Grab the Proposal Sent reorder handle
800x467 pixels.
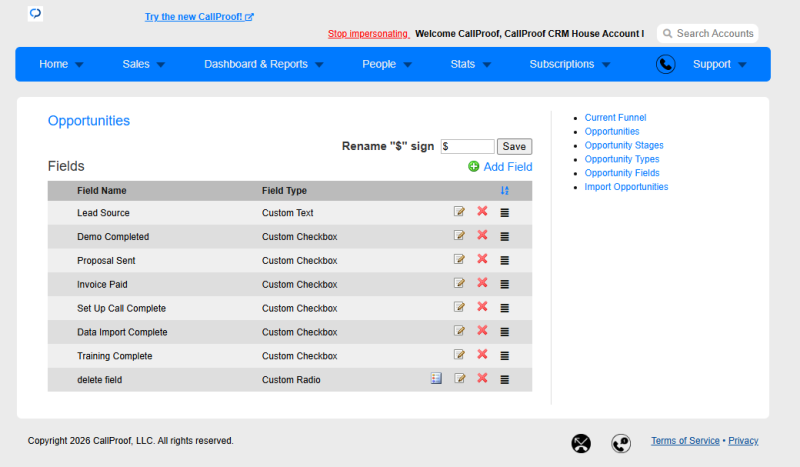(505, 260)
